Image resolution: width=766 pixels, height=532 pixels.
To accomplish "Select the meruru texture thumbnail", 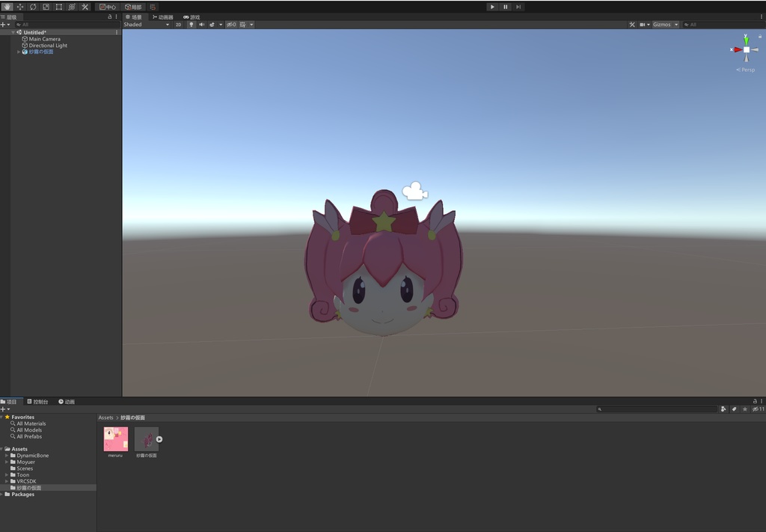I will coord(116,439).
